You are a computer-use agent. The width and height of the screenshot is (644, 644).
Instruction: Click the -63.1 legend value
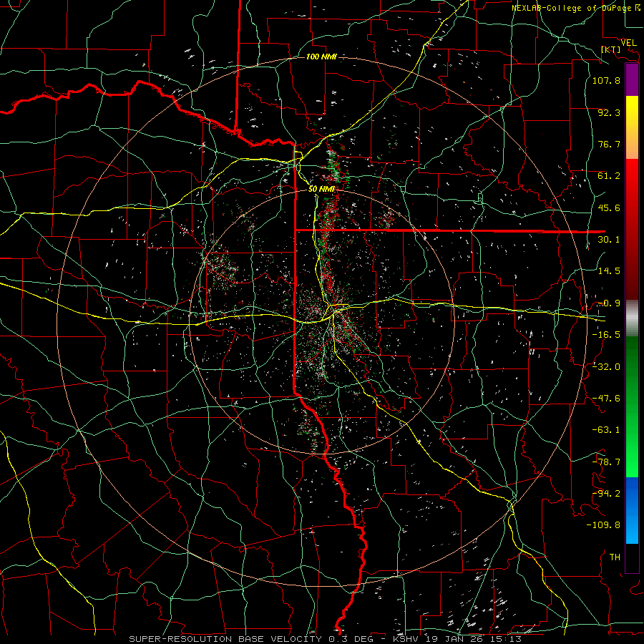(606, 430)
